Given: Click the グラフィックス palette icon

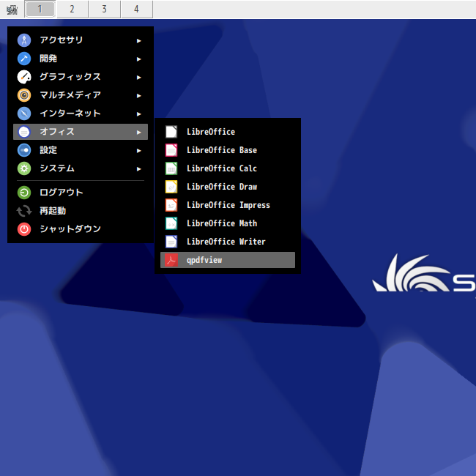Looking at the screenshot, I should tap(24, 77).
